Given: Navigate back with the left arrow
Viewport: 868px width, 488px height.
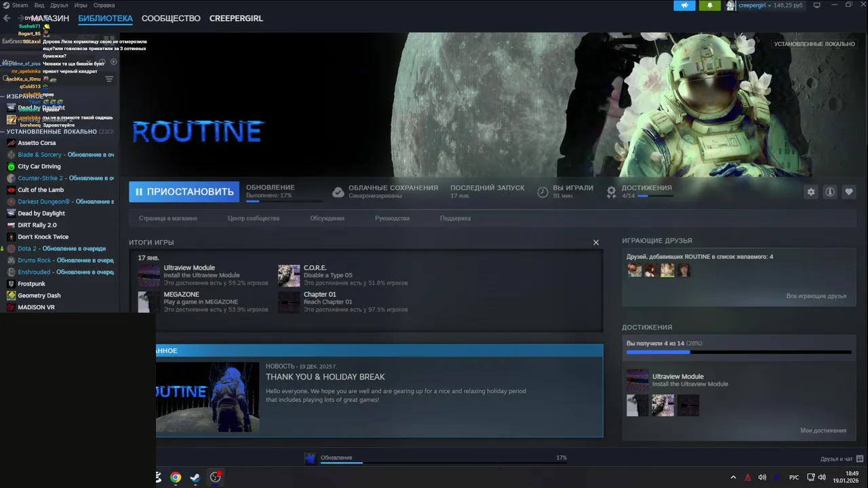Looking at the screenshot, I should coord(7,18).
